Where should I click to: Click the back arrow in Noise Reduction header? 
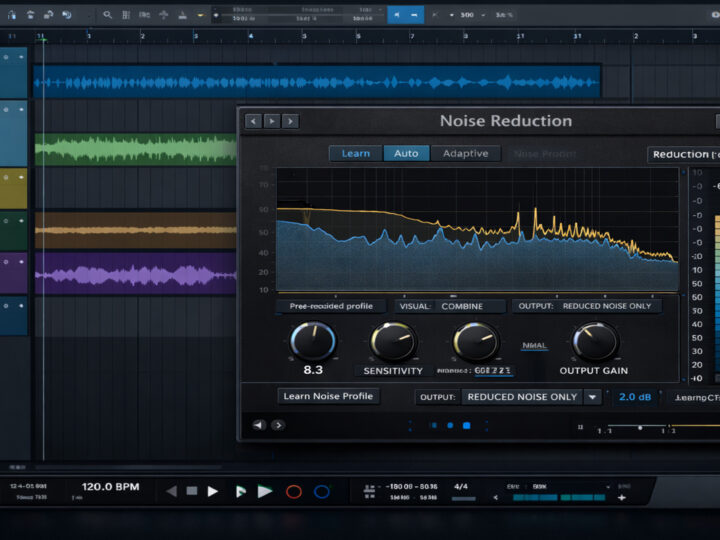click(x=253, y=121)
